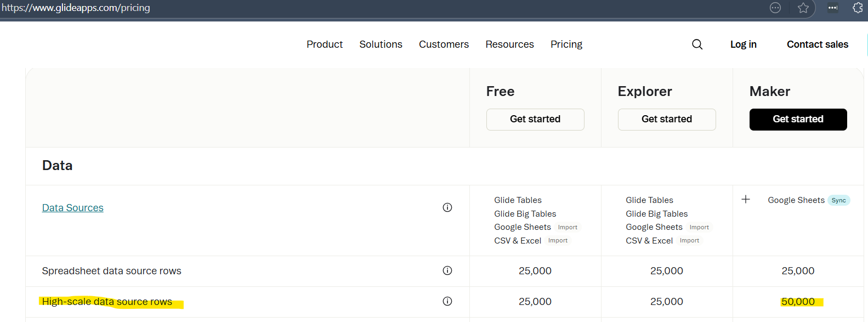This screenshot has height=322, width=868.
Task: Click the circled three-dots icon in address bar
Action: click(x=775, y=8)
